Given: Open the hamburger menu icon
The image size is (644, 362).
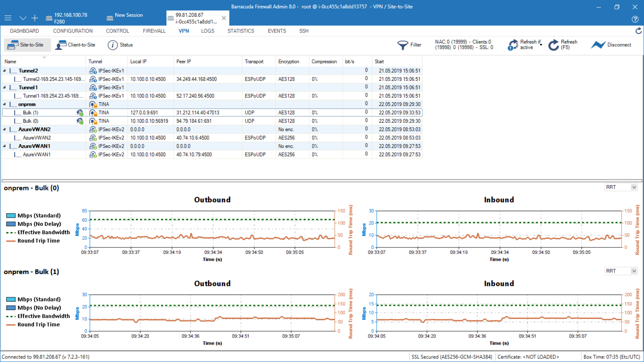Looking at the screenshot, I should pos(8,18).
